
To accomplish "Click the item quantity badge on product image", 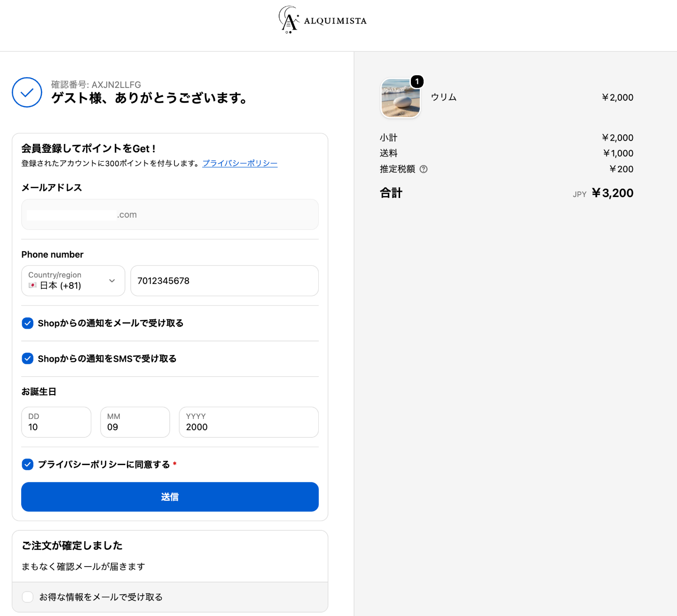I will coord(417,81).
